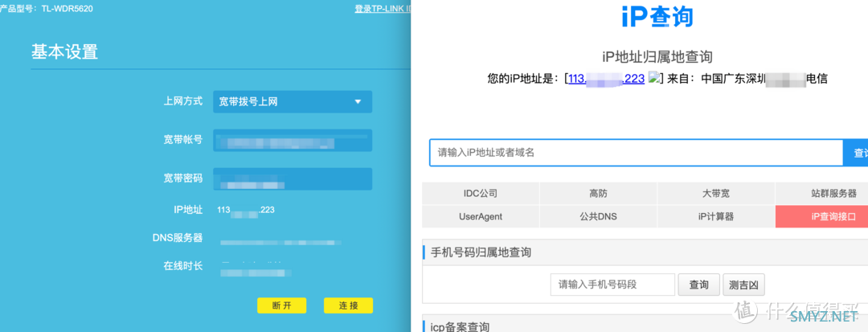Open the 上网方式 dropdown arrow
The image size is (868, 332).
(358, 102)
